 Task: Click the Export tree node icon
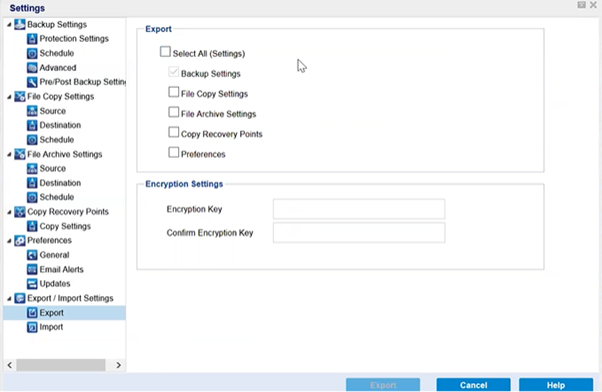pyautogui.click(x=32, y=313)
